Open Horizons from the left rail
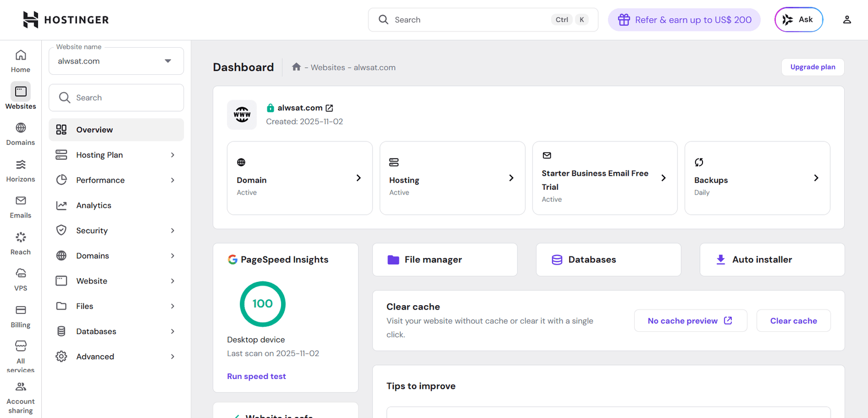The height and width of the screenshot is (418, 868). [x=21, y=170]
